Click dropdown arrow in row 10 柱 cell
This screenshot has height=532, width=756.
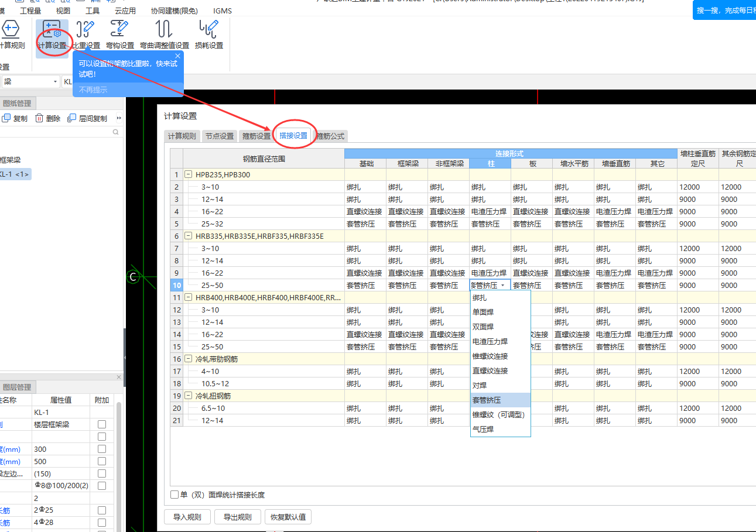pyautogui.click(x=502, y=285)
